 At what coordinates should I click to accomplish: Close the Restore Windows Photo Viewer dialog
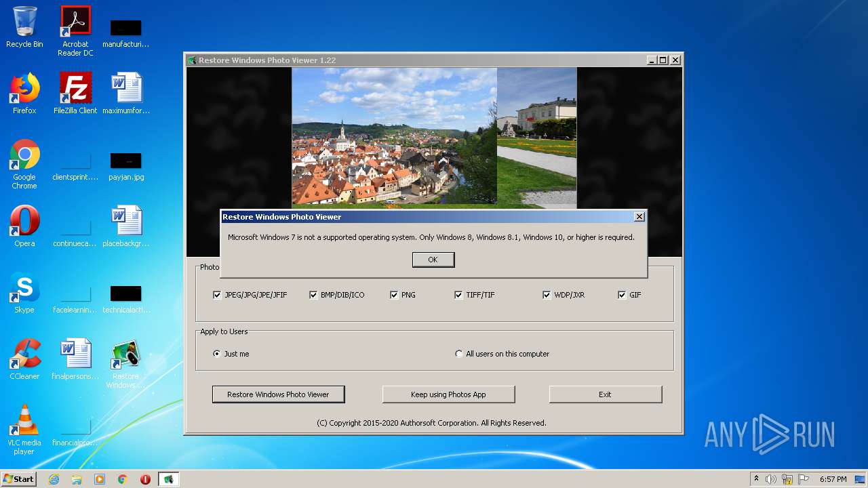[639, 217]
